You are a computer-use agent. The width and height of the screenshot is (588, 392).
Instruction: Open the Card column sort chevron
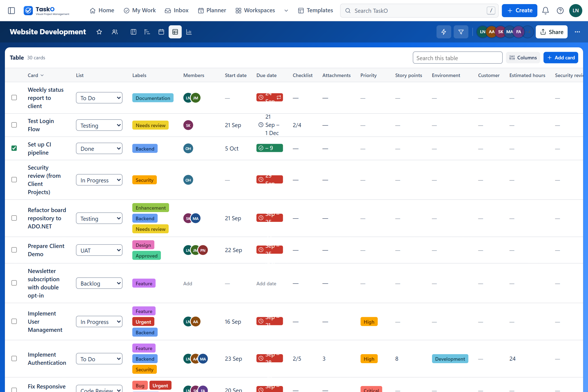[x=42, y=75]
